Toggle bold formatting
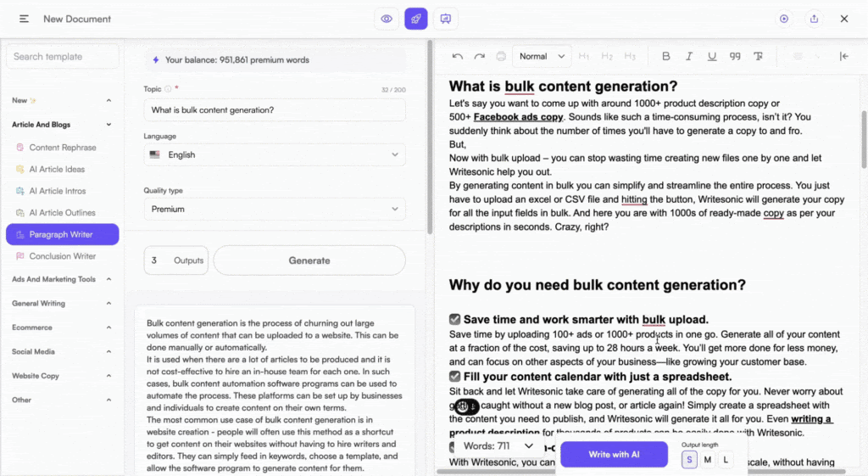868x476 pixels. coord(666,57)
